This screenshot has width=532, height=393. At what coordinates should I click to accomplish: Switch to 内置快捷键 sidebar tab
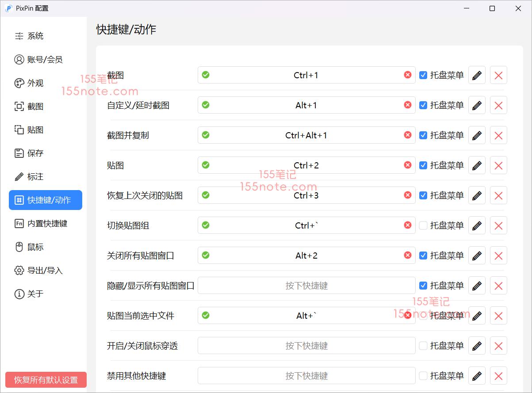point(47,224)
